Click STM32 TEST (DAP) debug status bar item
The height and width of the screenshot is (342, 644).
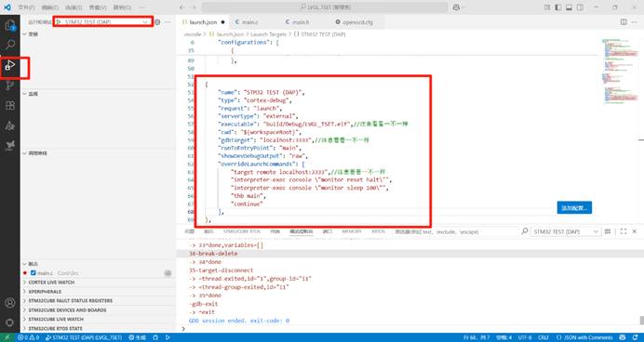[84, 337]
